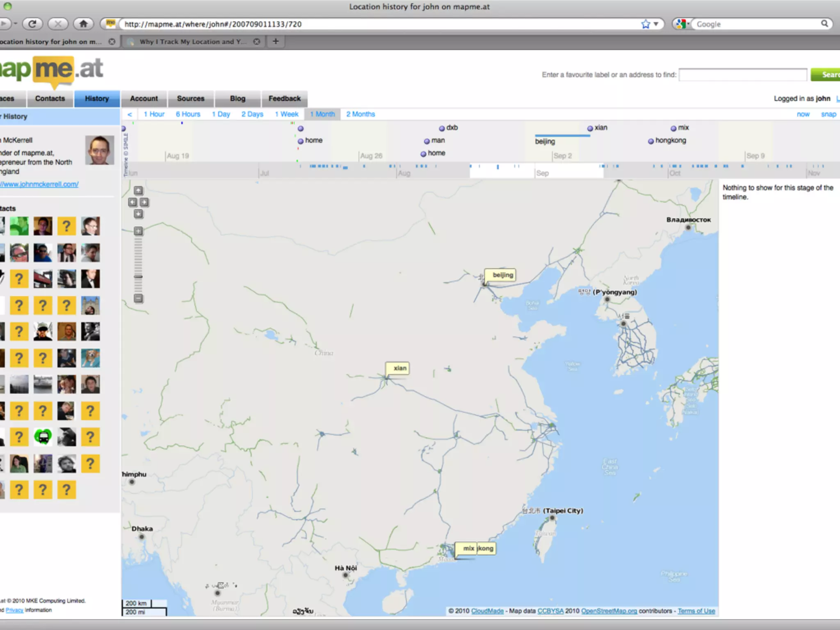Image resolution: width=840 pixels, height=630 pixels.
Task: Click the search magnifier in Google box
Action: pyautogui.click(x=824, y=24)
